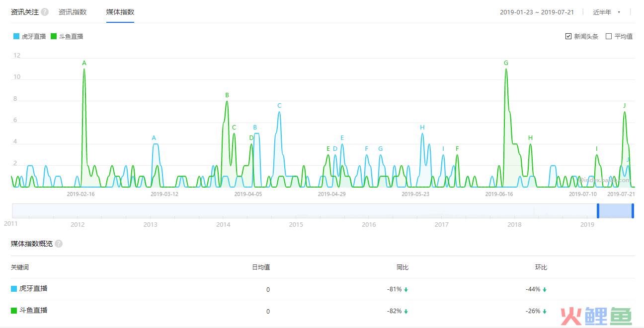This screenshot has width=644, height=328.
Task: Click blue news marker G on the chart
Action: 381,149
